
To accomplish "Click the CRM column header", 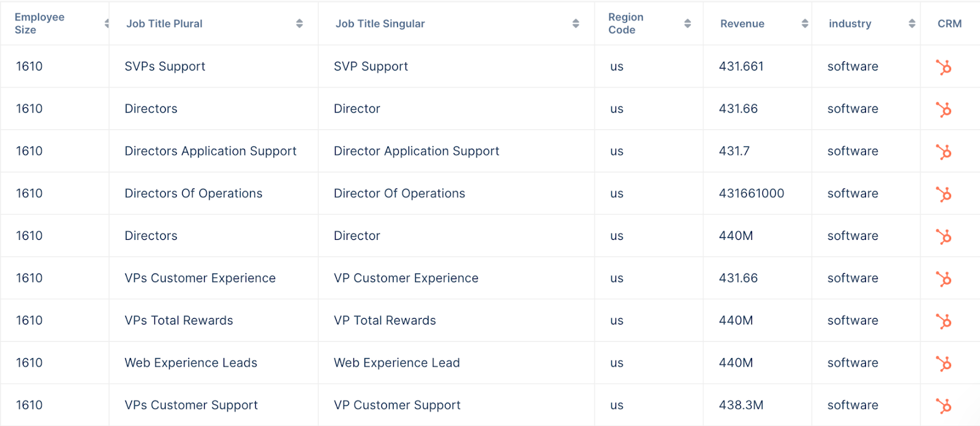I will pos(949,23).
